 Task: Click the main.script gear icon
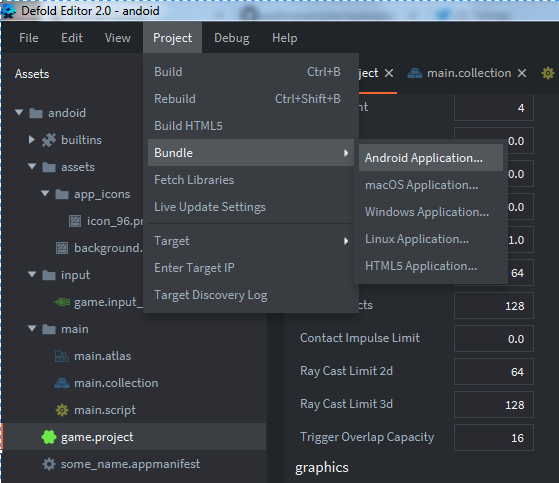point(62,410)
